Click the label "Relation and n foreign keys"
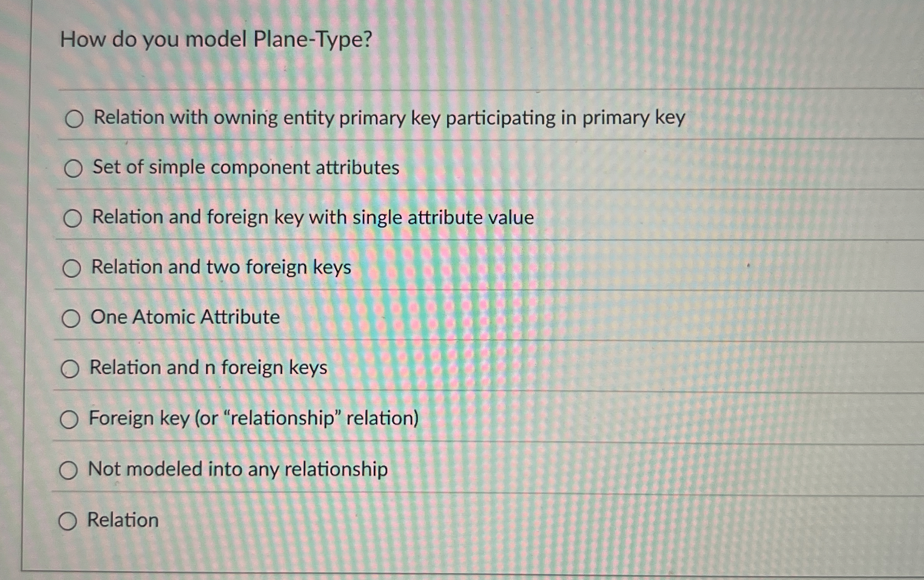The width and height of the screenshot is (924, 580). pos(209,368)
